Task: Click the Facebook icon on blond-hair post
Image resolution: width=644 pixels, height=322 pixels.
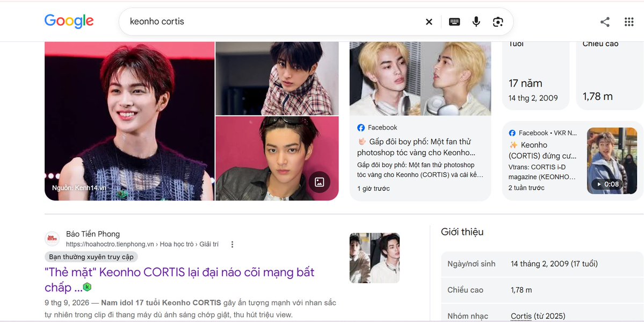Action: (361, 128)
